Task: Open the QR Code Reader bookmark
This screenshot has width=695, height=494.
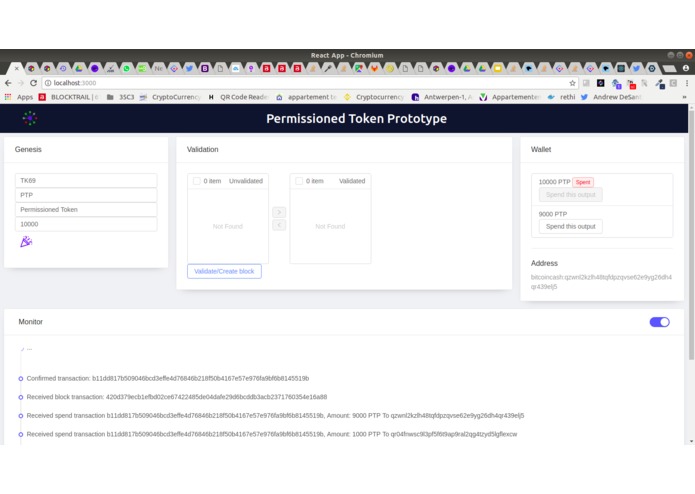Action: pyautogui.click(x=238, y=97)
